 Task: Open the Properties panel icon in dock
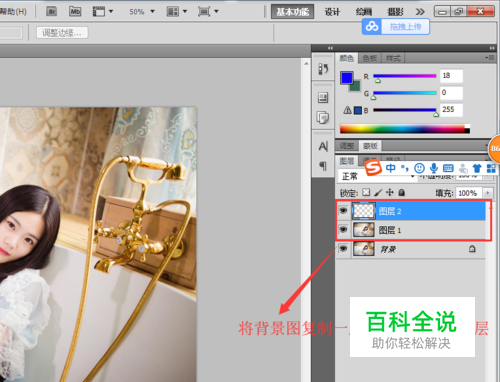(x=323, y=98)
